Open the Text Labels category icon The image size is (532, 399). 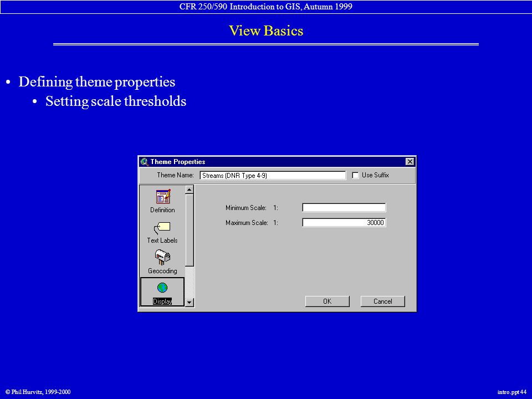coord(162,228)
